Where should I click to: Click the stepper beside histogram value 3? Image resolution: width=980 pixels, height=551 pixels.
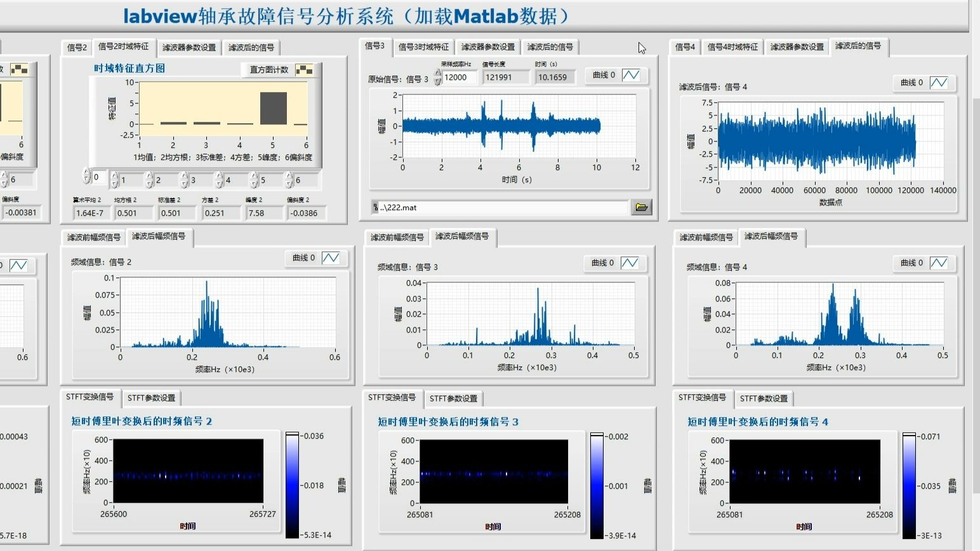[184, 180]
